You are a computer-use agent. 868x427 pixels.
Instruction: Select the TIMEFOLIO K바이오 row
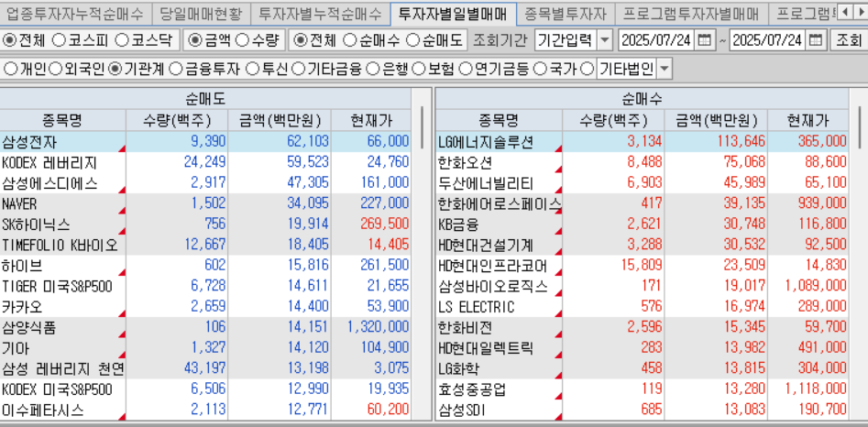coord(205,245)
